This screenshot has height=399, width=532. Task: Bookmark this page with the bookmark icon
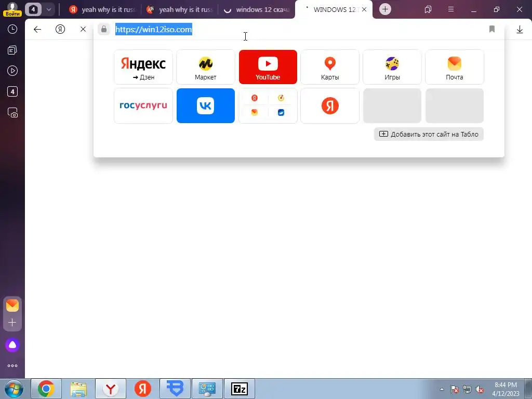click(492, 29)
